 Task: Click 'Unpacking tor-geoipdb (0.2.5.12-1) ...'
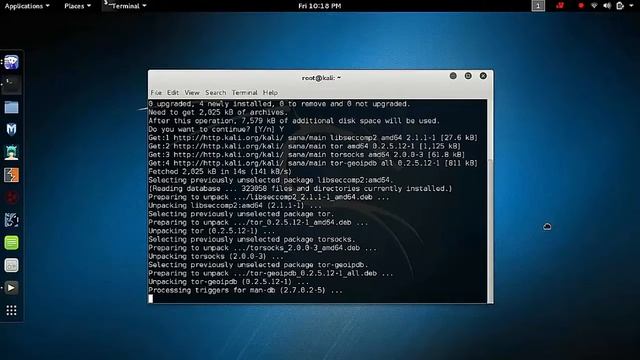tap(229, 282)
